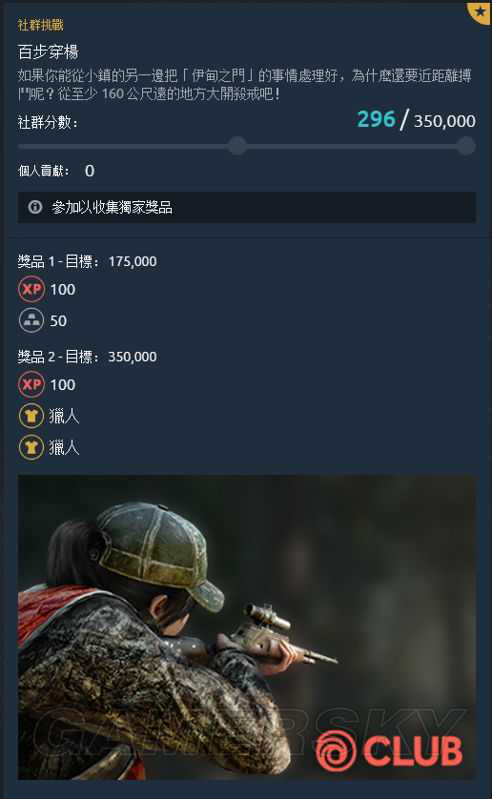Click the 獎品 1 - 目標 175,000 heading

pyautogui.click(x=87, y=261)
